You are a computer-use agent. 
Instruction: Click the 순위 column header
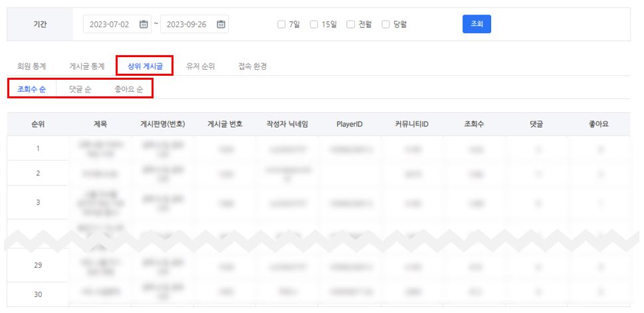(x=38, y=124)
